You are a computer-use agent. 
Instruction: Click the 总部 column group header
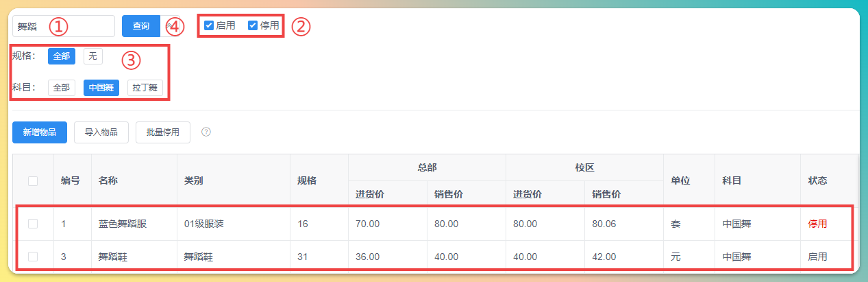pos(427,167)
